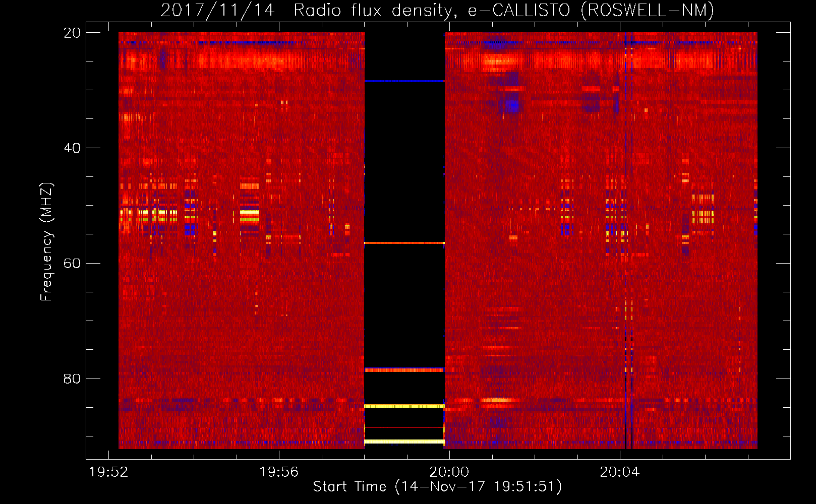Click the 40 frequency tick label

point(72,148)
